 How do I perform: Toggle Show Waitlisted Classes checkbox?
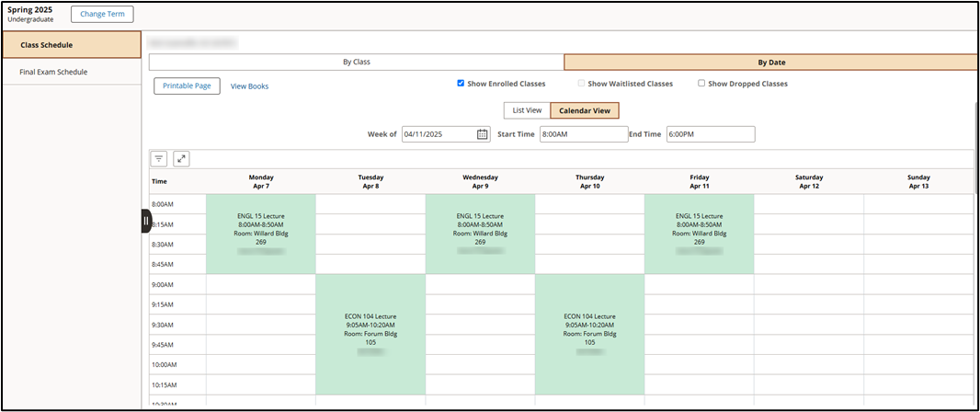pos(581,84)
